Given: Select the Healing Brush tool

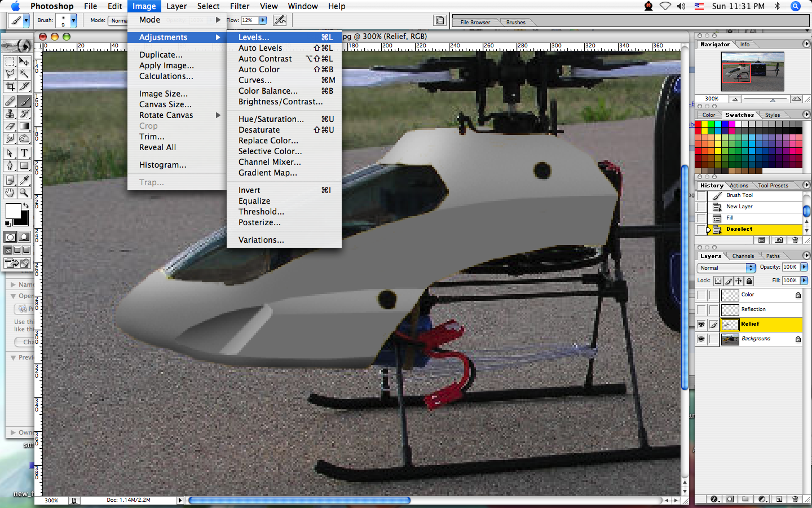Looking at the screenshot, I should [10, 102].
